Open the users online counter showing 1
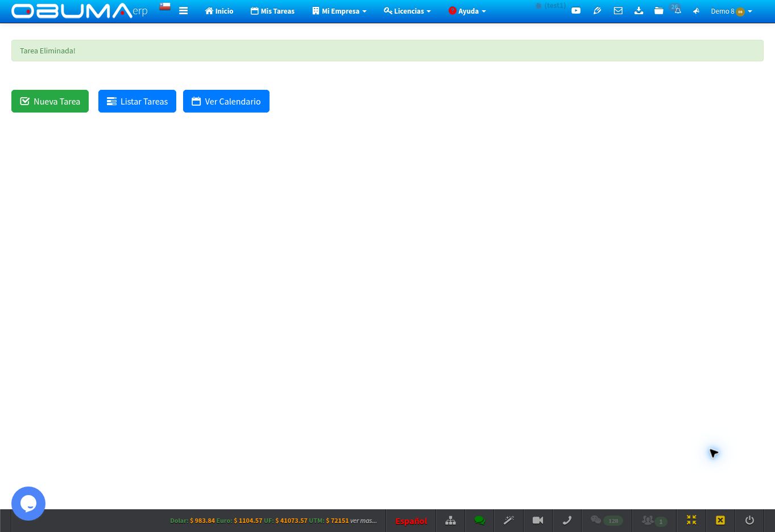Image resolution: width=775 pixels, height=532 pixels. pos(654,521)
